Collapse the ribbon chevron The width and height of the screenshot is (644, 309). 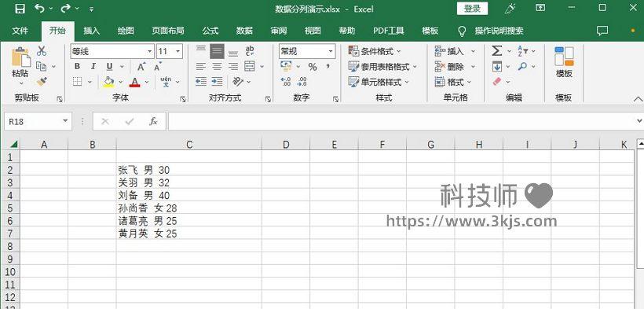coord(638,99)
